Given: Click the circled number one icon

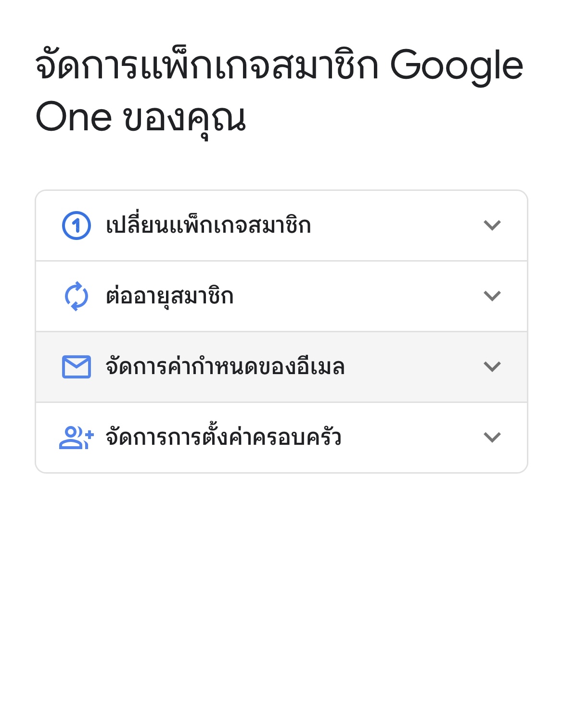Looking at the screenshot, I should coord(76,225).
